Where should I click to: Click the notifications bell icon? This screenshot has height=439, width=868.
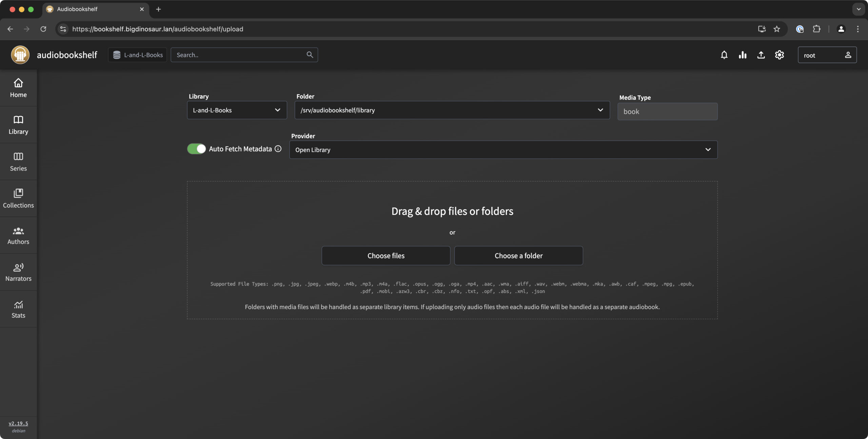click(x=724, y=55)
